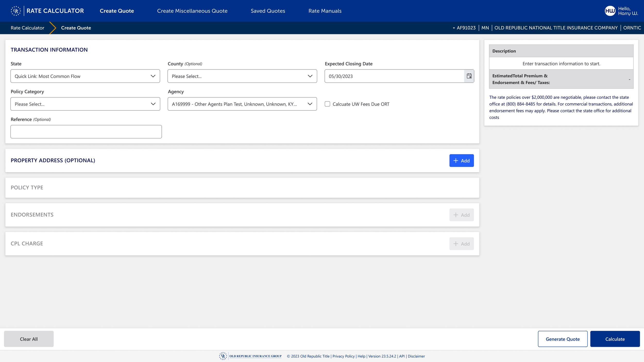This screenshot has width=644, height=362.
Task: Click the Old Republic logo icon in header
Action: (x=16, y=11)
